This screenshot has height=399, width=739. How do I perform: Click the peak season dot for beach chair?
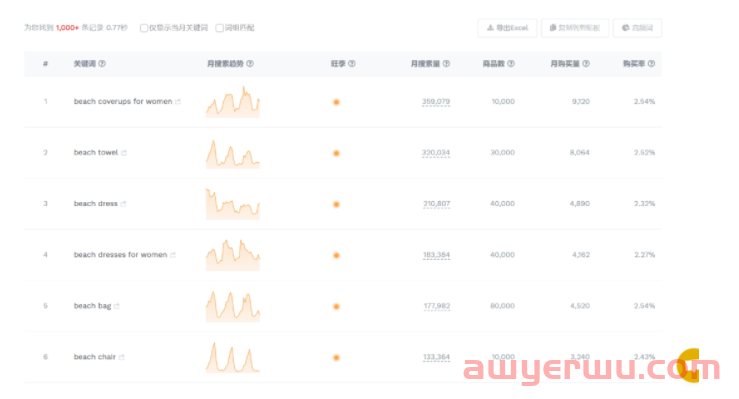(x=337, y=358)
